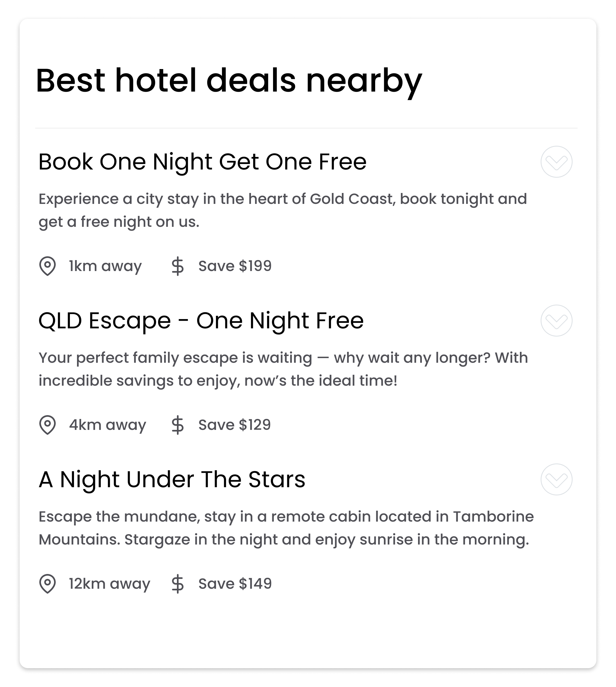Expand the QLD Escape deal chevron

(556, 321)
